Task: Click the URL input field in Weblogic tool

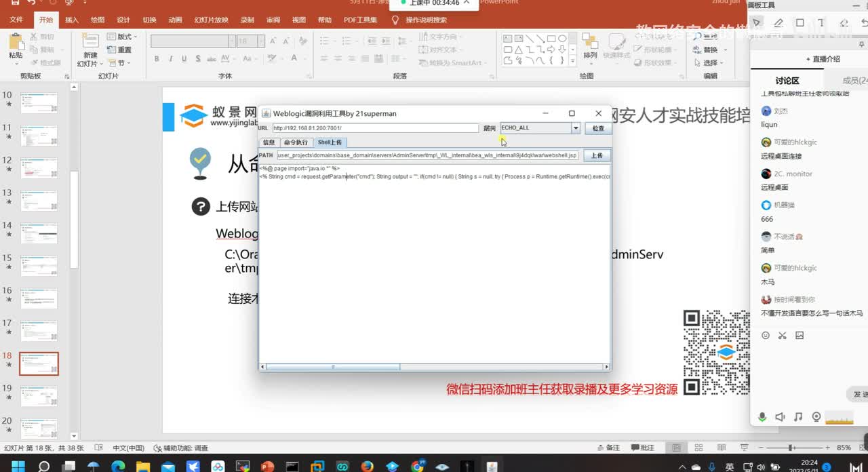Action: [375, 128]
